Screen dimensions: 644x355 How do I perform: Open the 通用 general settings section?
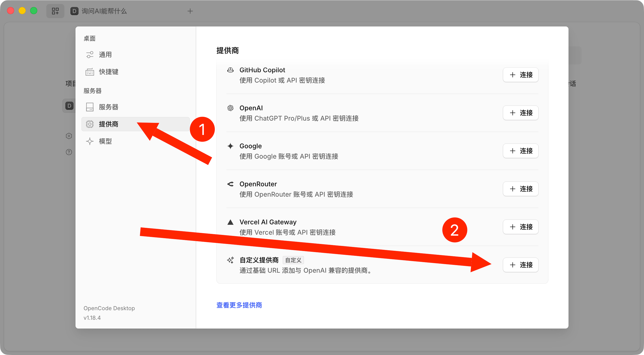point(135,55)
